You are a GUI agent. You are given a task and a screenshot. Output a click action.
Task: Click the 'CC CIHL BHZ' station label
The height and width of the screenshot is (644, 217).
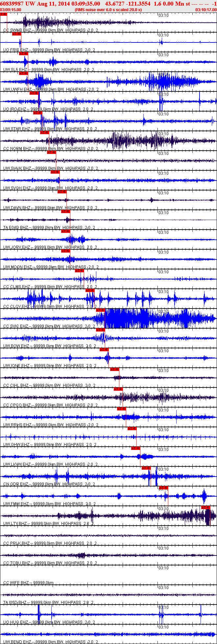[x=16, y=385]
